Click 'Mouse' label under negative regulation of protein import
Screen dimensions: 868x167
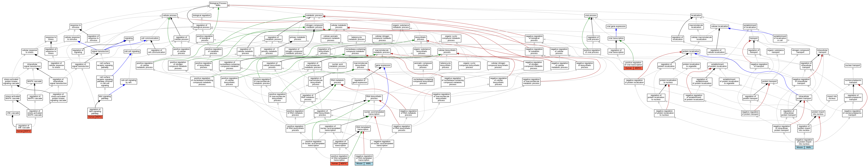point(800,147)
